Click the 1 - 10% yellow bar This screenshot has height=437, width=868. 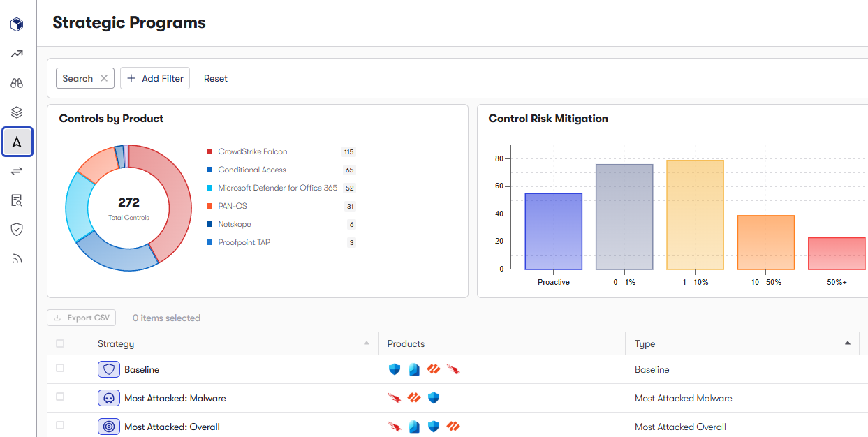695,215
